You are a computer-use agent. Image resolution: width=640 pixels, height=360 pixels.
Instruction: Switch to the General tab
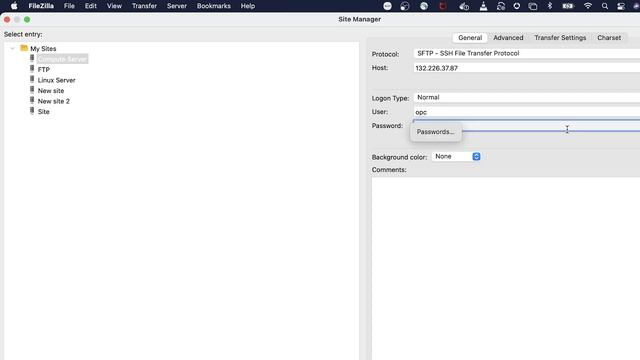470,38
